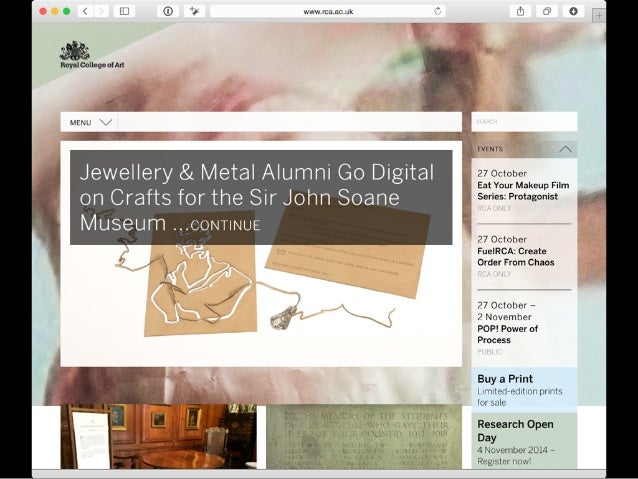The image size is (638, 479).
Task: Expand the MENU dropdown
Action: 89,122
